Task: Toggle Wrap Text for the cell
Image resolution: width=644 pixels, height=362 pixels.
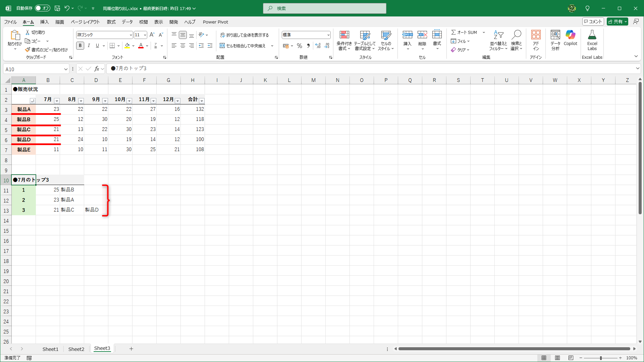Action: coord(244,35)
